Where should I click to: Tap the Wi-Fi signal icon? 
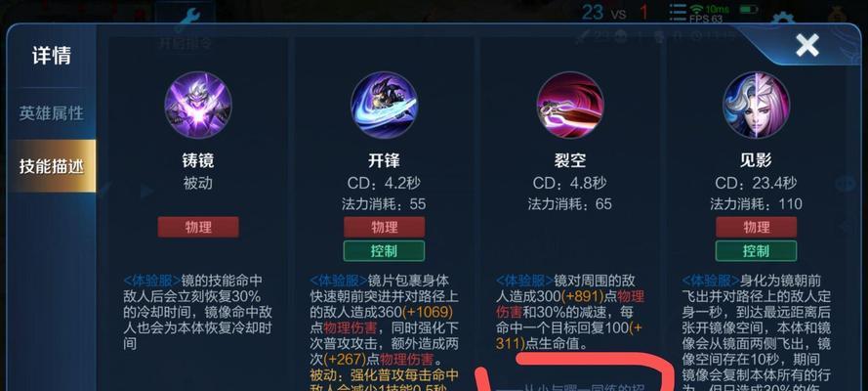pyautogui.click(x=697, y=10)
